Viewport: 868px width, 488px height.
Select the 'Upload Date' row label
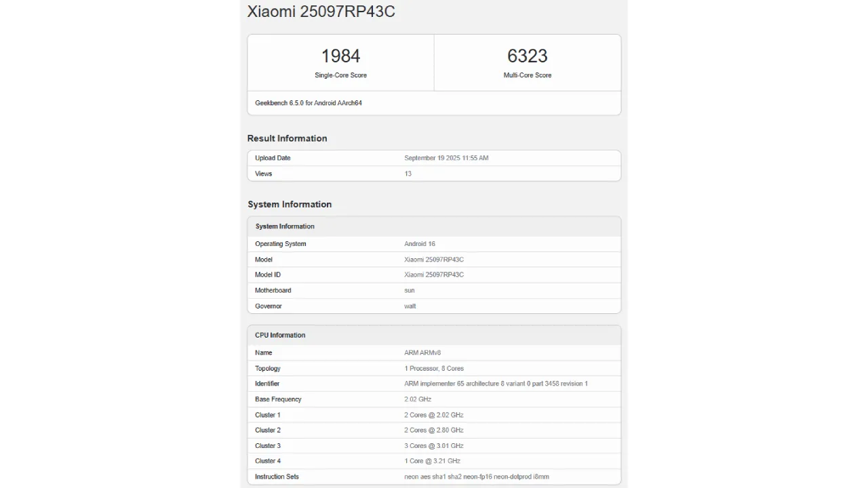[273, 158]
